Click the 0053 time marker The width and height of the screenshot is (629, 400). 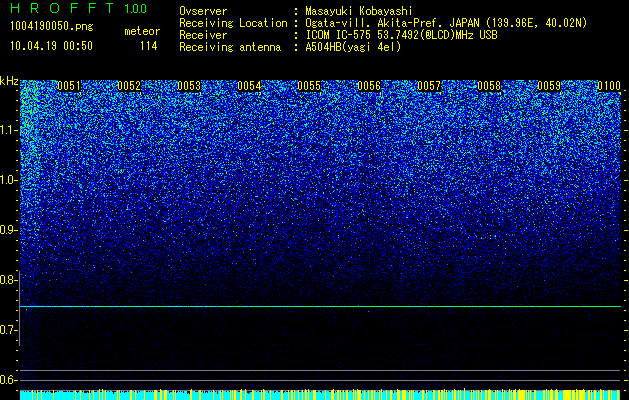[x=189, y=86]
